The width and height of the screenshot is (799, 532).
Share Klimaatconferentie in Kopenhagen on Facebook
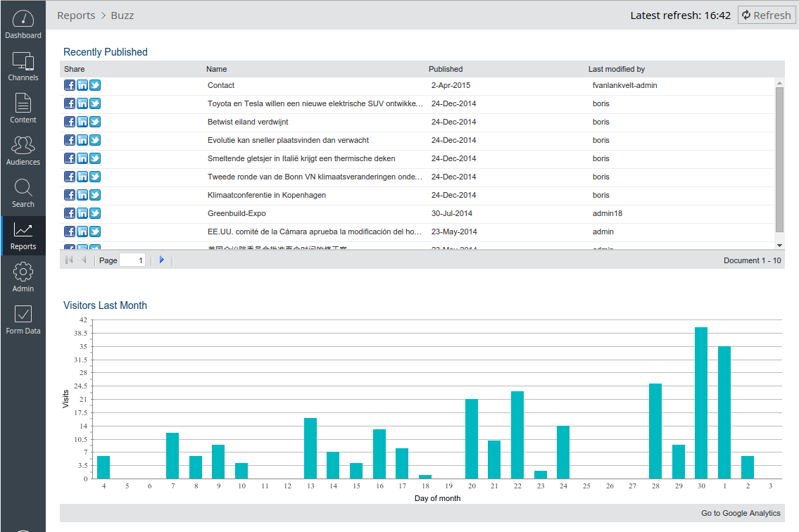pos(69,195)
